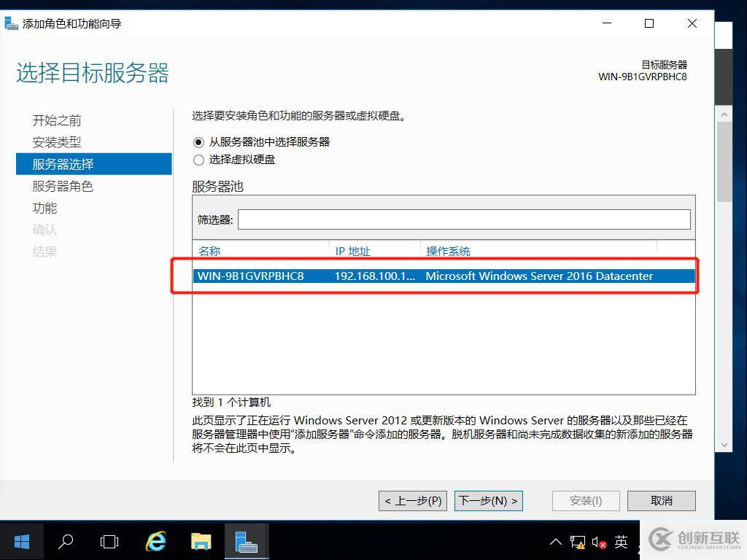The height and width of the screenshot is (560, 747).
Task: Open File Explorer from taskbar
Action: 201,542
